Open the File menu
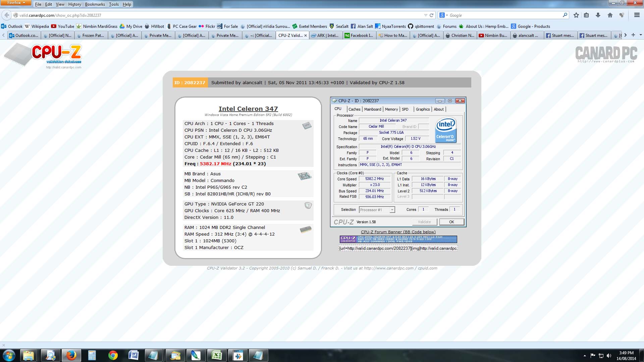The image size is (644, 362). click(x=38, y=4)
